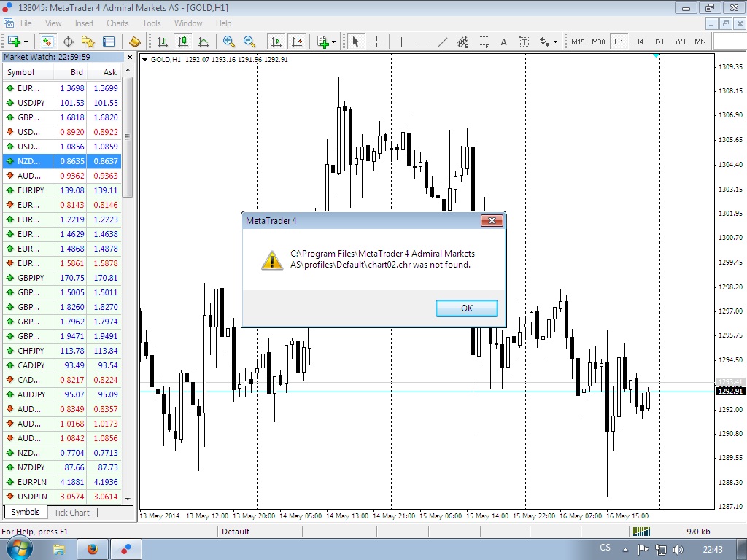Click the chart shift triangle marker
This screenshot has height=560, width=747.
click(x=656, y=55)
